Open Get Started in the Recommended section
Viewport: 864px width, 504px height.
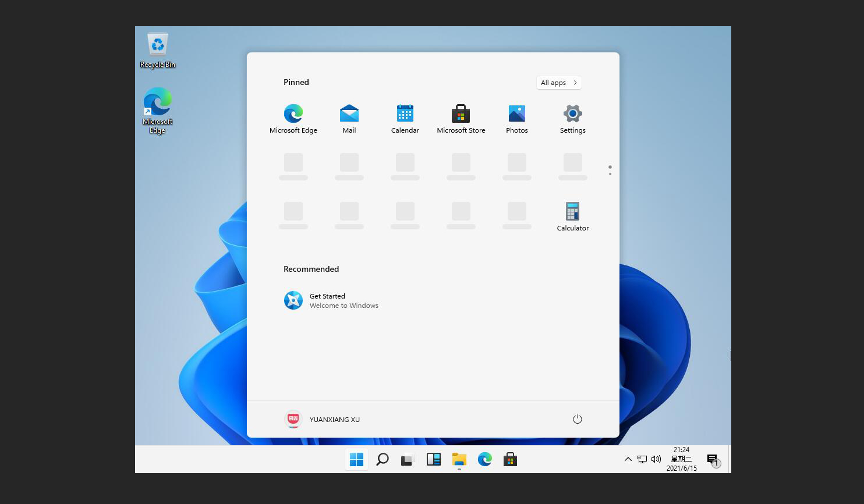pos(331,301)
